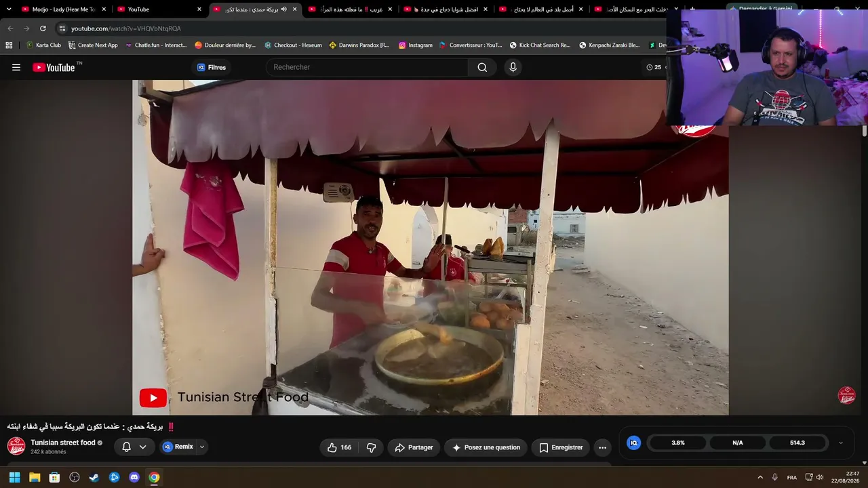The height and width of the screenshot is (488, 868).
Task: Expand the notification options chevron
Action: [x=142, y=447]
